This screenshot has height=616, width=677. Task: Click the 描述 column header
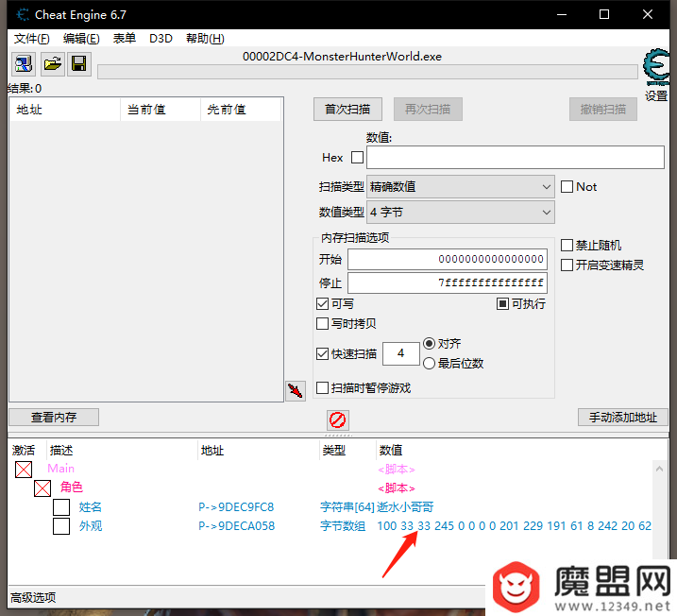point(61,451)
